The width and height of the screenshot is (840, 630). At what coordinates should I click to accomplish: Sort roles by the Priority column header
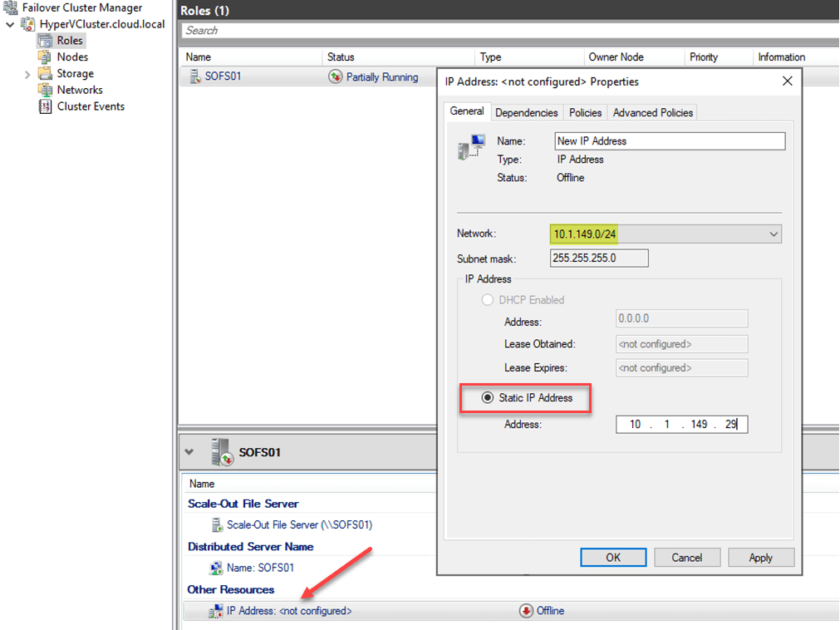click(x=719, y=57)
